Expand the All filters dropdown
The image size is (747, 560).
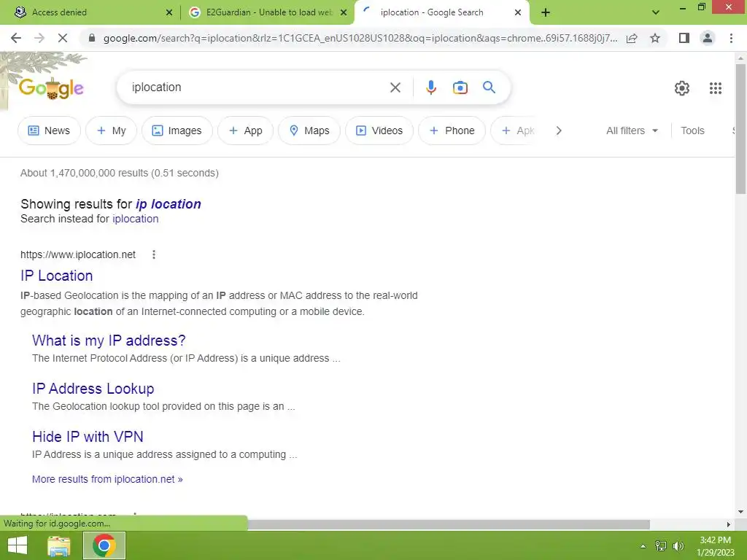632,131
